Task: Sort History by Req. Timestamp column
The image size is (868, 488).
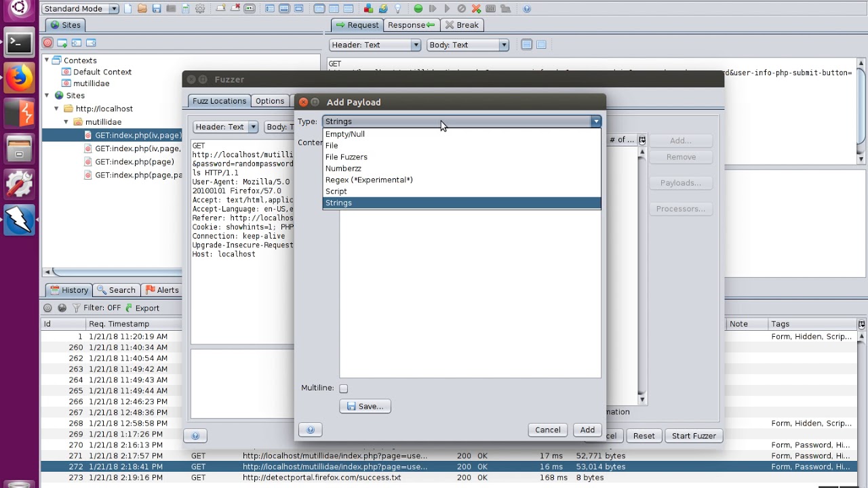Action: [x=136, y=324]
